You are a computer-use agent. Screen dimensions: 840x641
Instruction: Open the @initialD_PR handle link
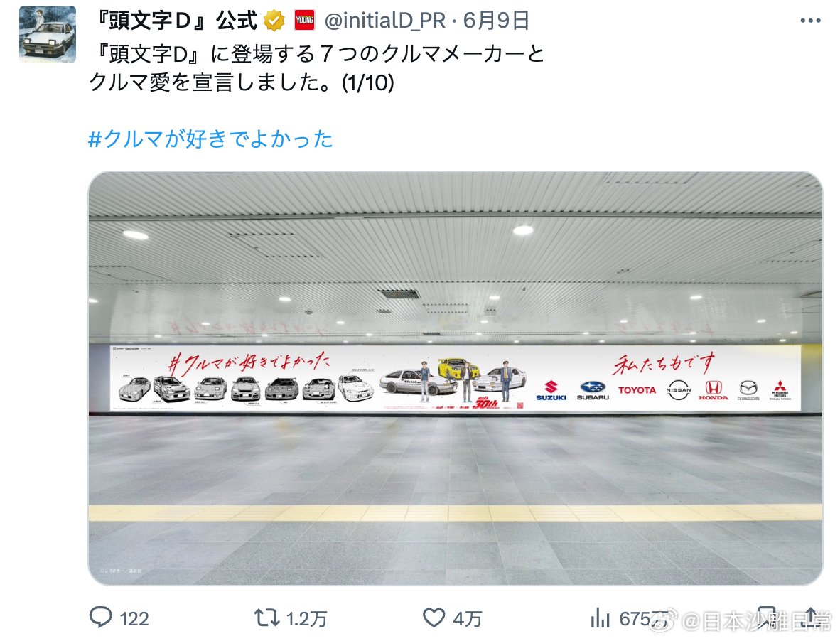[384, 21]
